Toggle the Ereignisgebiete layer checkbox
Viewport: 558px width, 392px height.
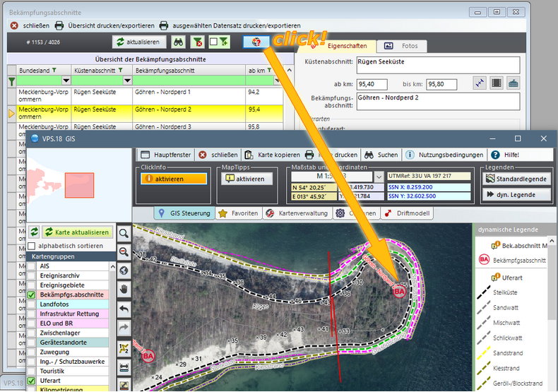click(32, 285)
